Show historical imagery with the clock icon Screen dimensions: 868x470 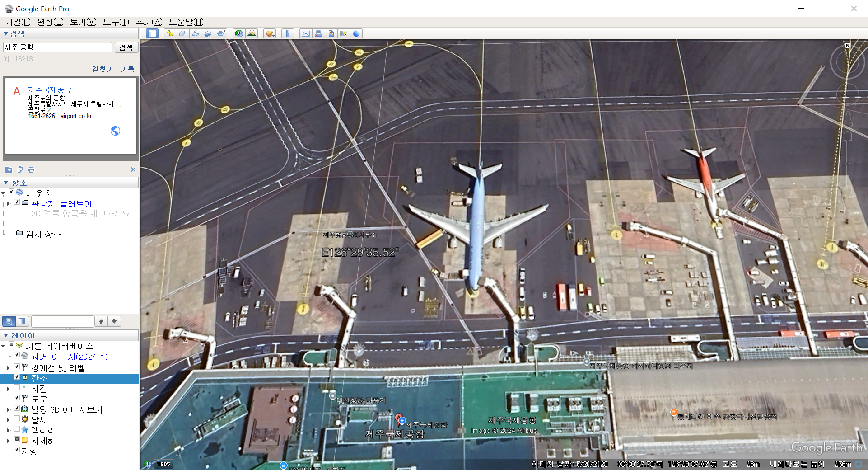pos(238,33)
